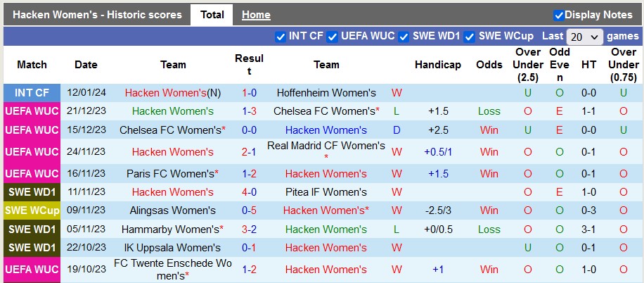This screenshot has width=644, height=283.
Task: Open the Last 20 games dropdown
Action: click(x=585, y=37)
